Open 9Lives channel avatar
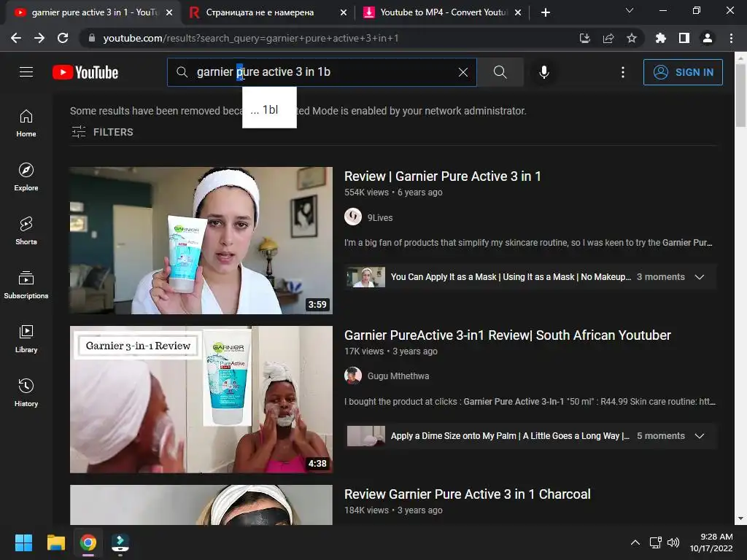Screen dimensions: 747x560 [353, 217]
